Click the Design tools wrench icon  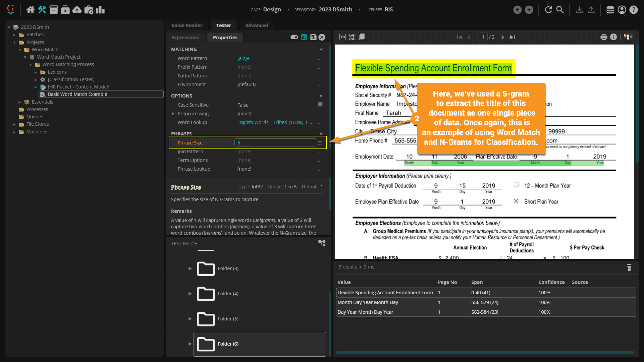pyautogui.click(x=42, y=10)
